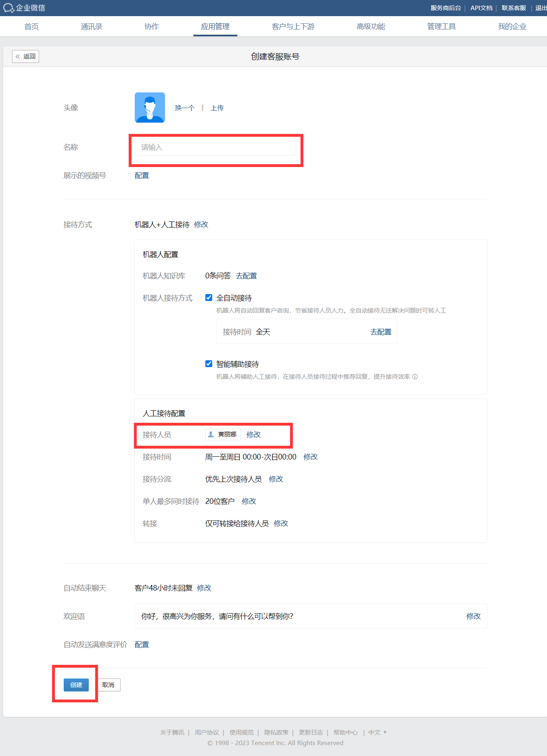Click the 黄丽娜 receptionist person tag
Viewport: 547px width, 756px height.
point(223,434)
